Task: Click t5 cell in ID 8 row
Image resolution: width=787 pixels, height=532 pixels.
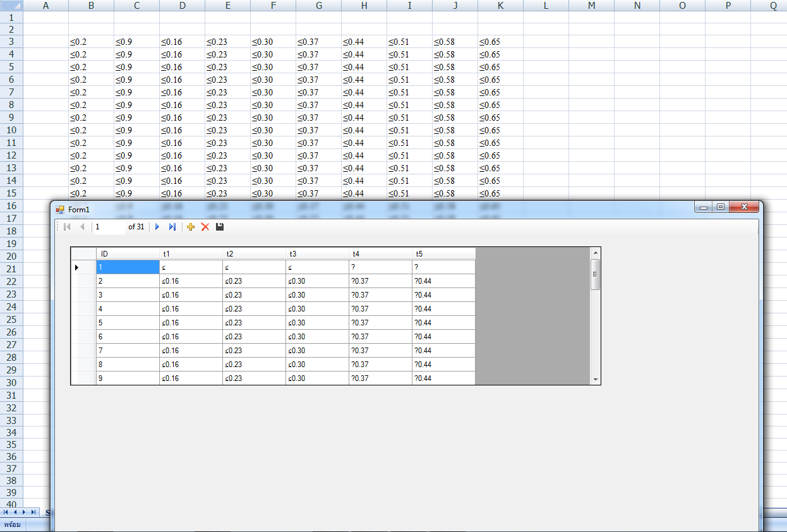Action: (443, 365)
